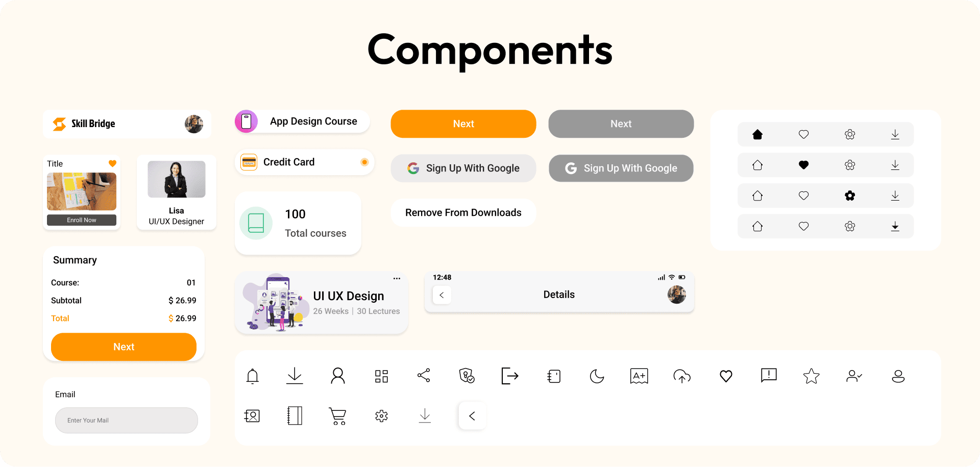Click the orange Next button in Summary card
The image size is (980, 467).
[x=124, y=347]
